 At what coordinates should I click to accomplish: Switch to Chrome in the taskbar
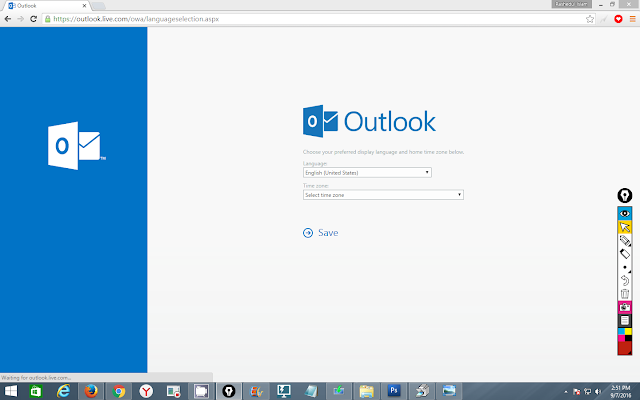tap(119, 391)
